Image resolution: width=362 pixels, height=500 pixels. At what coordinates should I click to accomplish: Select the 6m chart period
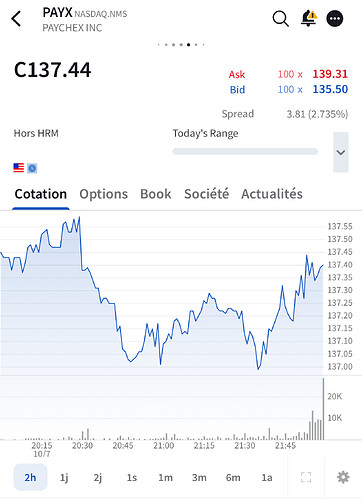(233, 477)
